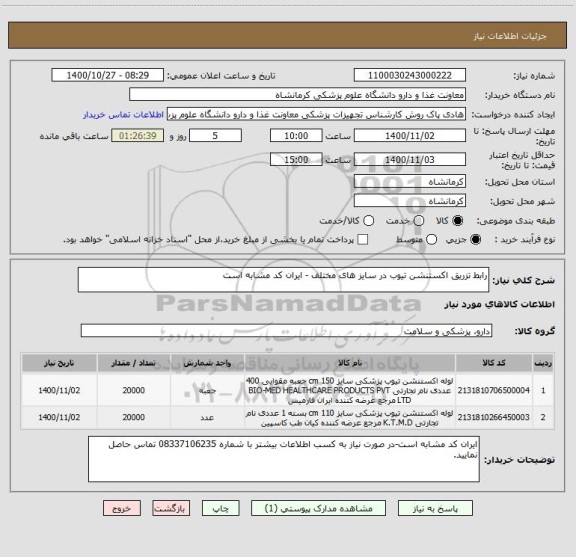
Task: Click the date 1400/11/02 in table row 2
Action: tap(59, 417)
